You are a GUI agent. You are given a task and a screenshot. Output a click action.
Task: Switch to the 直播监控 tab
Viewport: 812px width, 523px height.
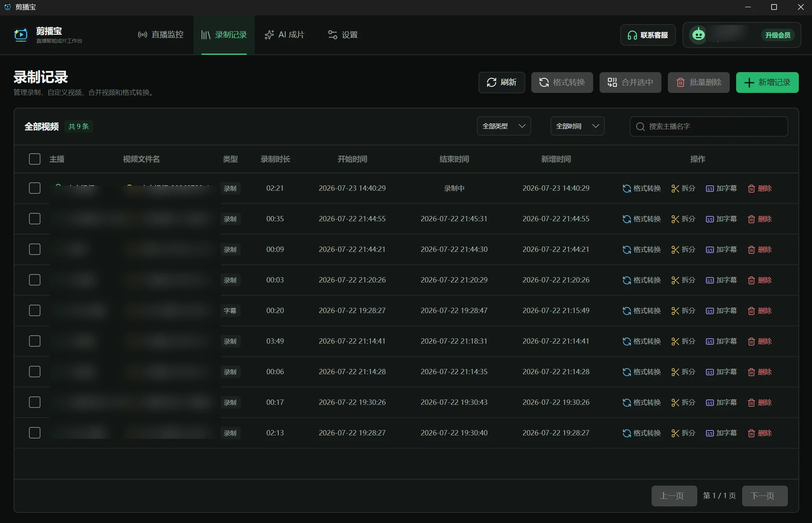coord(161,35)
